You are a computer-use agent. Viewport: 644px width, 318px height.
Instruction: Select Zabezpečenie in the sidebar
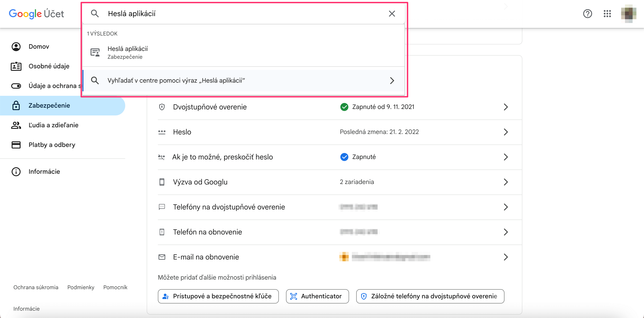63,106
